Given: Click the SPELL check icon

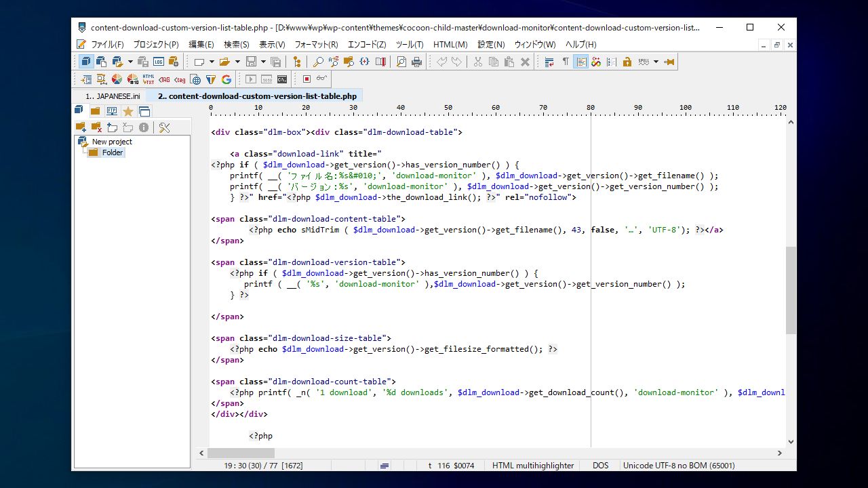Looking at the screenshot, I should coord(644,62).
